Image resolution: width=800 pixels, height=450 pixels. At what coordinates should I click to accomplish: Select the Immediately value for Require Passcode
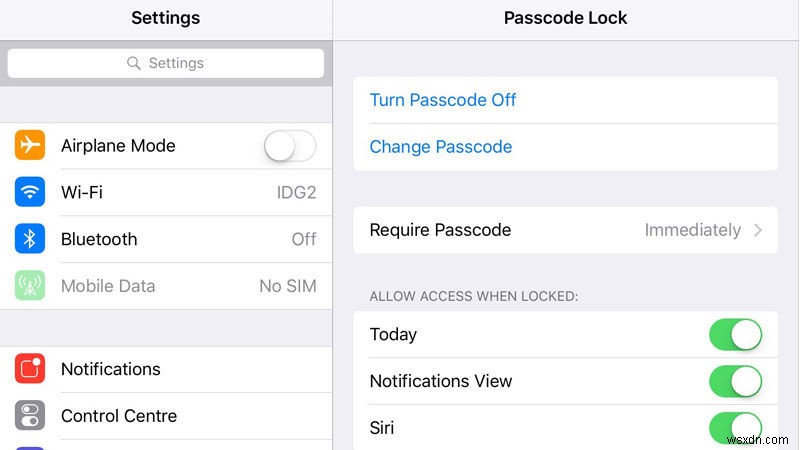[x=692, y=230]
